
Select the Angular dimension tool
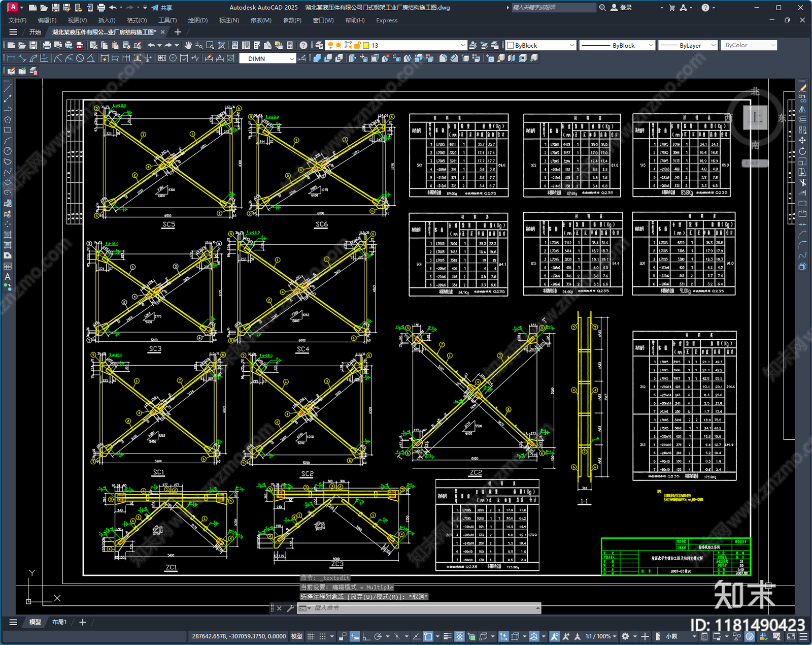[90, 58]
